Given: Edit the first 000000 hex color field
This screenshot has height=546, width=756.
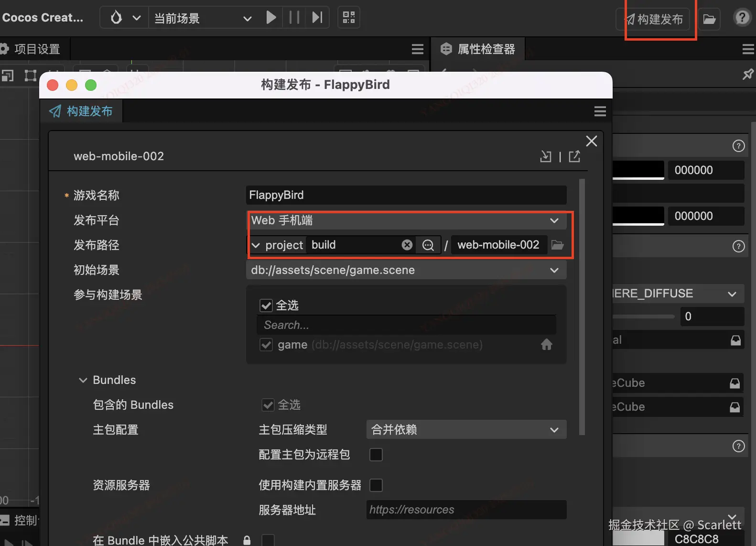Looking at the screenshot, I should click(x=706, y=170).
